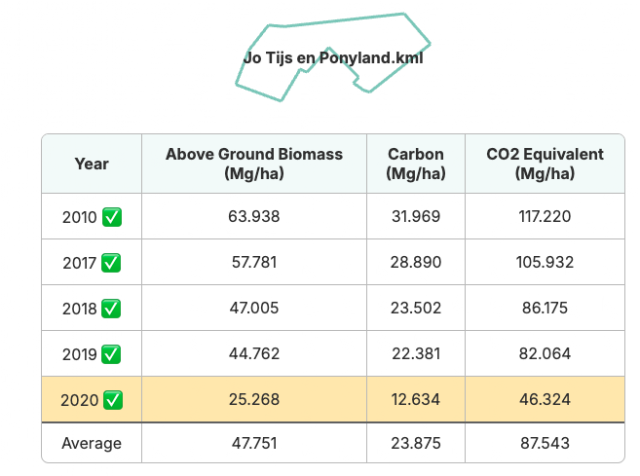Viewport: 640px width, 476px height.
Task: Click the Jo Tijs en Ponyland.kml title
Action: 333,58
